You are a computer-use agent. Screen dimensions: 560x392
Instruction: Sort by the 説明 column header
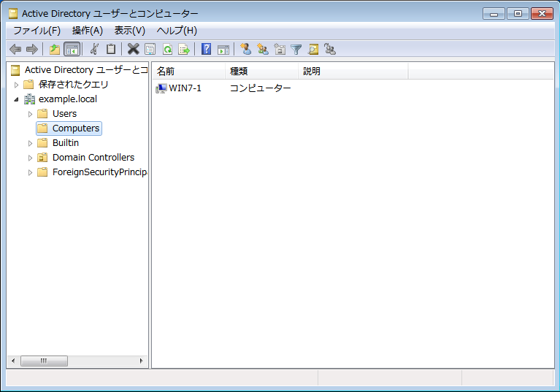353,72
